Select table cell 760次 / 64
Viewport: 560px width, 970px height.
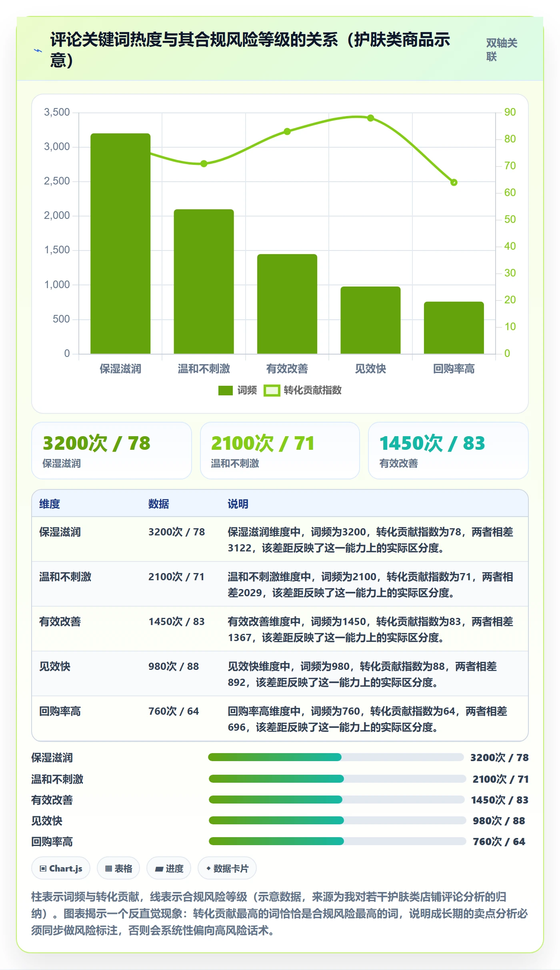174,711
